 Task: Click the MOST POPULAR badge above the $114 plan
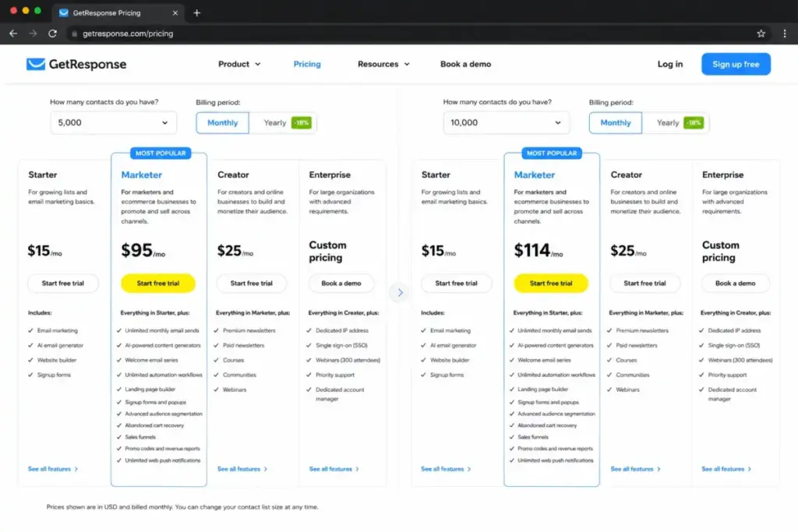coord(552,153)
